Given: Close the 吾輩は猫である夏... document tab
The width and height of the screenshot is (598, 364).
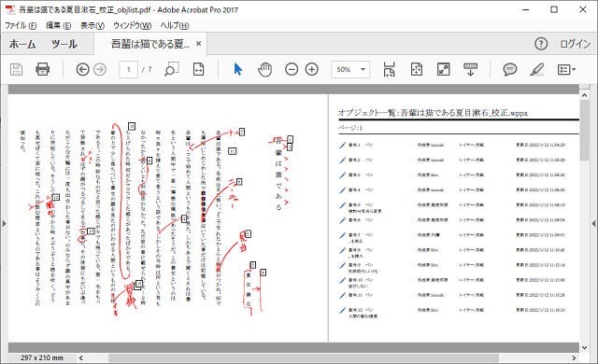Looking at the screenshot, I should coord(198,44).
